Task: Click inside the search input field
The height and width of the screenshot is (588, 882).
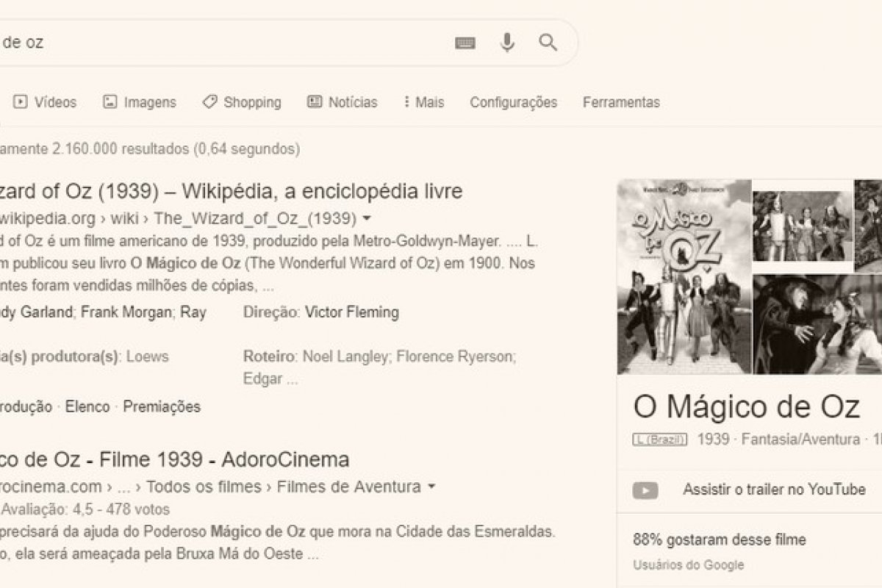Action: [220, 43]
